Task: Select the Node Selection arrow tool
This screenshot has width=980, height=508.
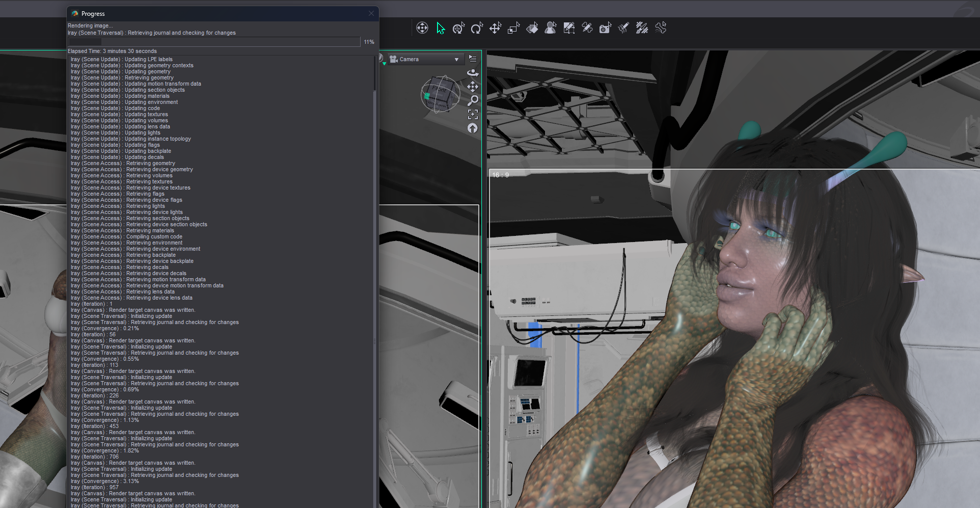Action: [441, 28]
